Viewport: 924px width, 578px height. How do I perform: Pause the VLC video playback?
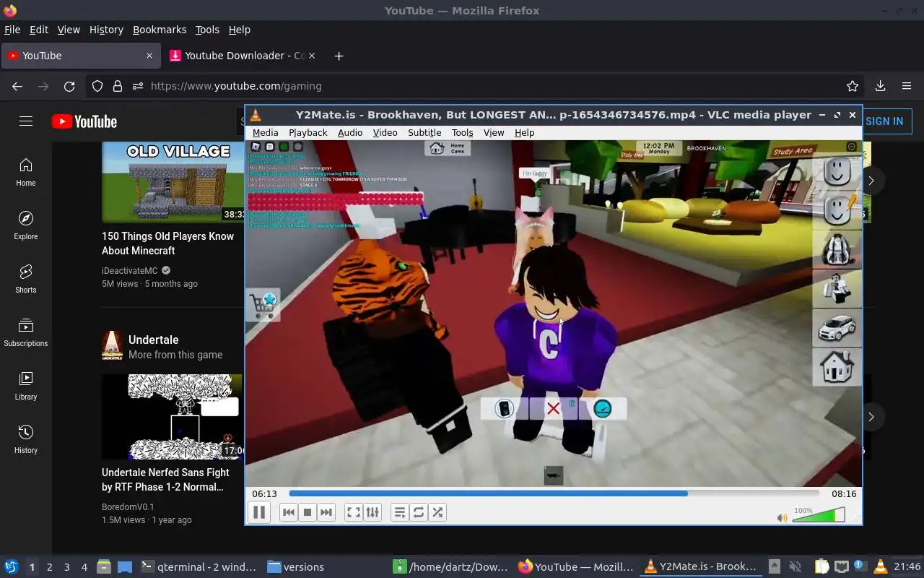pos(259,512)
